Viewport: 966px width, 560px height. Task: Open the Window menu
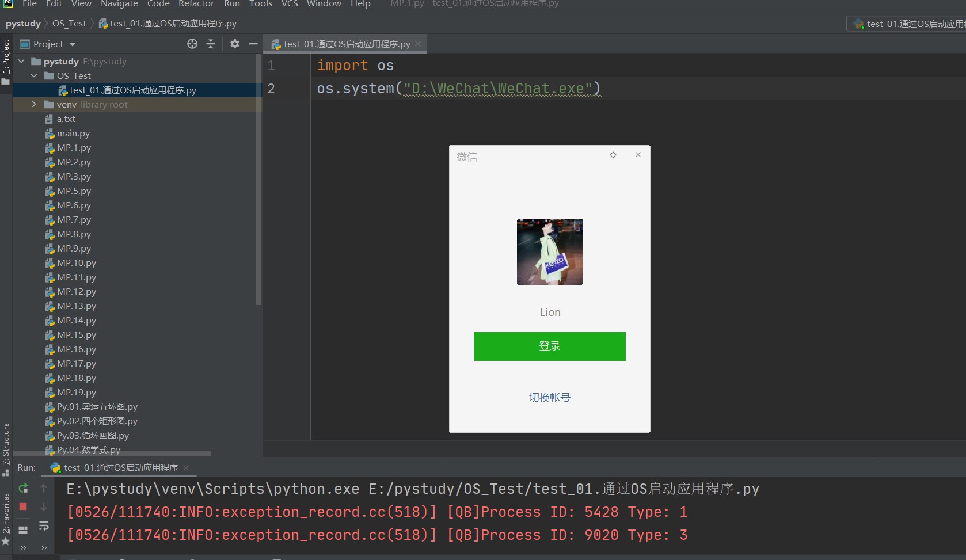tap(324, 4)
